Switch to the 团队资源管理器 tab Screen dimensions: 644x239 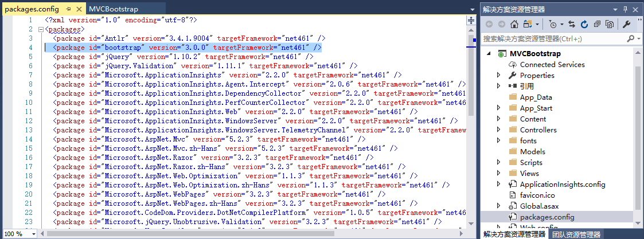point(576,234)
